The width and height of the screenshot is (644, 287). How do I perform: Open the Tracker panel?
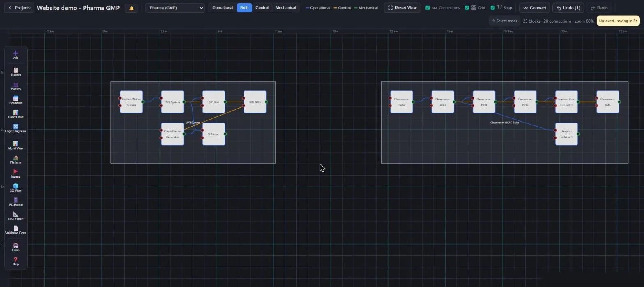(x=16, y=72)
